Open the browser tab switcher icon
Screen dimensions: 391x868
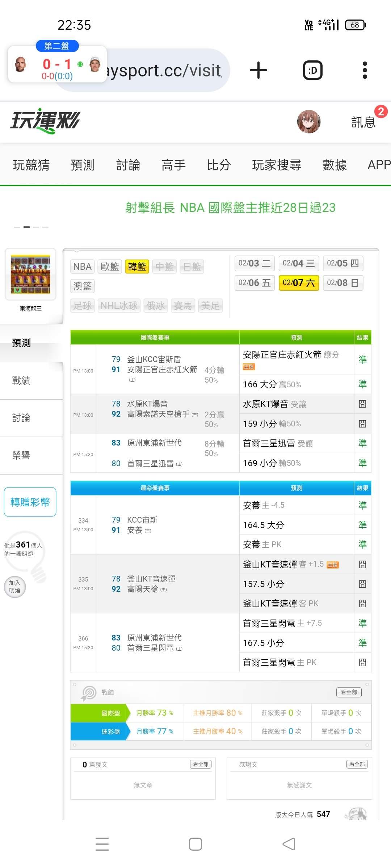coord(313,70)
